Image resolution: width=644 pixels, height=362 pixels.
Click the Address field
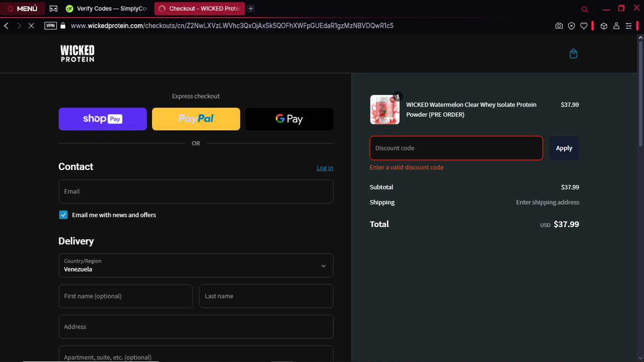tap(196, 327)
